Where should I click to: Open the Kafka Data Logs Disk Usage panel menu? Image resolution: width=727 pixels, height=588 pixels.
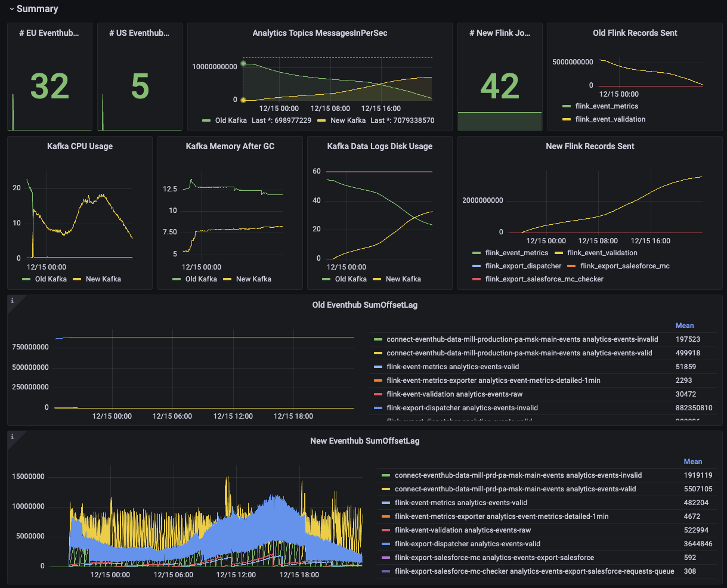[x=380, y=146]
